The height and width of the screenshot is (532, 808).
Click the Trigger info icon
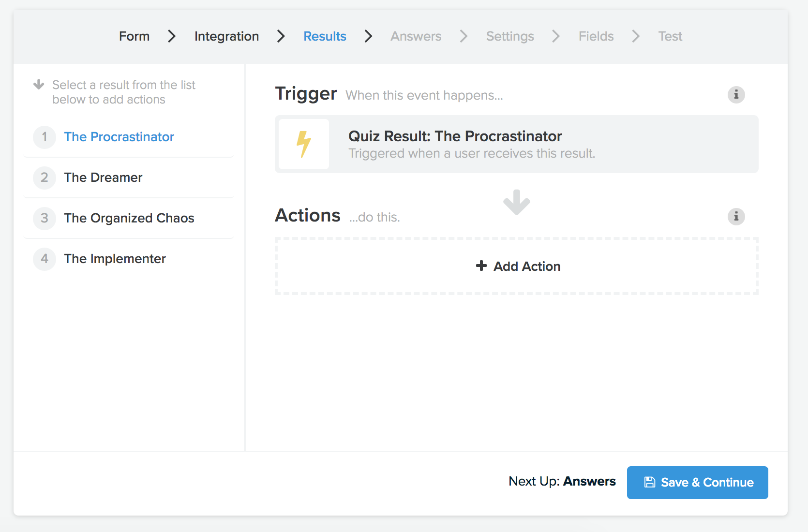(x=736, y=94)
